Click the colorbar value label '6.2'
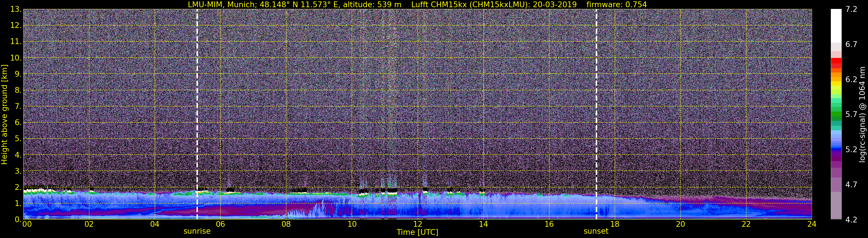 pos(851,79)
